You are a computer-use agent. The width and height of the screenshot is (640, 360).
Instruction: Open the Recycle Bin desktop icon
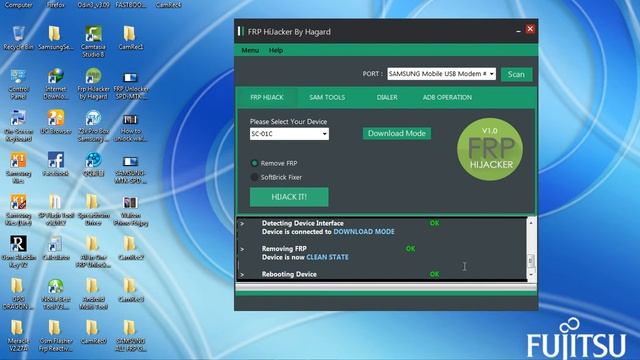[18, 38]
